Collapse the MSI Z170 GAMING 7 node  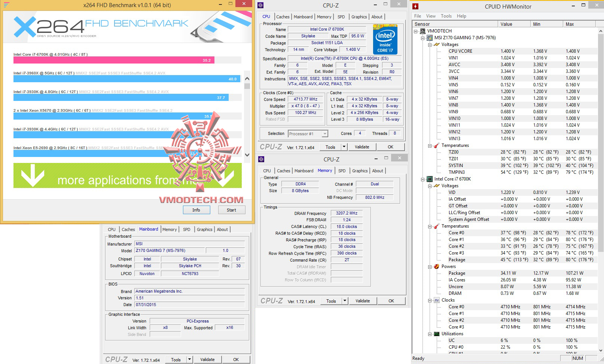(423, 38)
